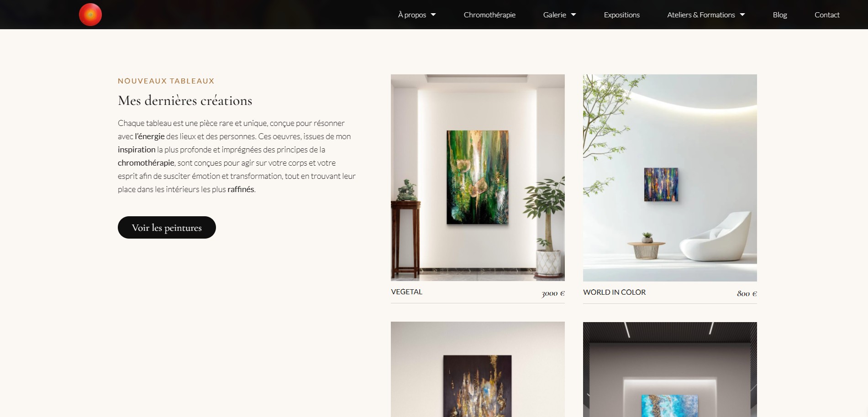Screen dimensions: 868x417
Task: Click the À propos menu label
Action: pyautogui.click(x=412, y=15)
